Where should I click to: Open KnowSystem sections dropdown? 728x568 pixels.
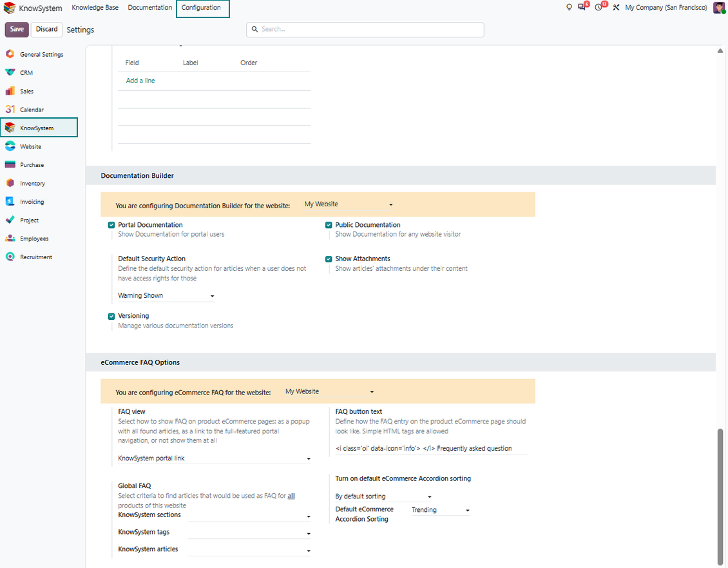click(x=249, y=516)
